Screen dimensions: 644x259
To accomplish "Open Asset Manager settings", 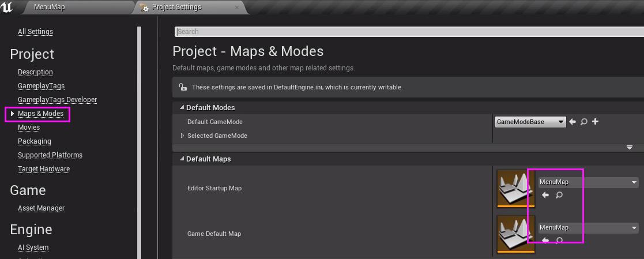I will pyautogui.click(x=41, y=208).
